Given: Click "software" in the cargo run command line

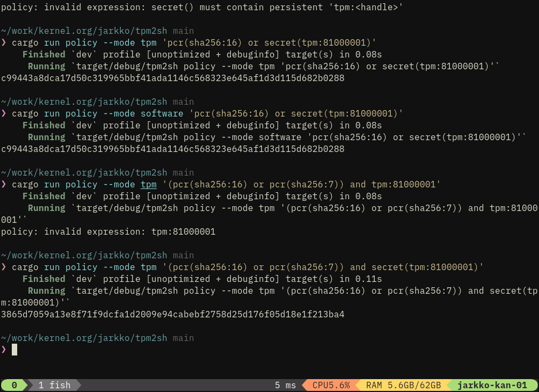Looking at the screenshot, I should tap(162, 113).
